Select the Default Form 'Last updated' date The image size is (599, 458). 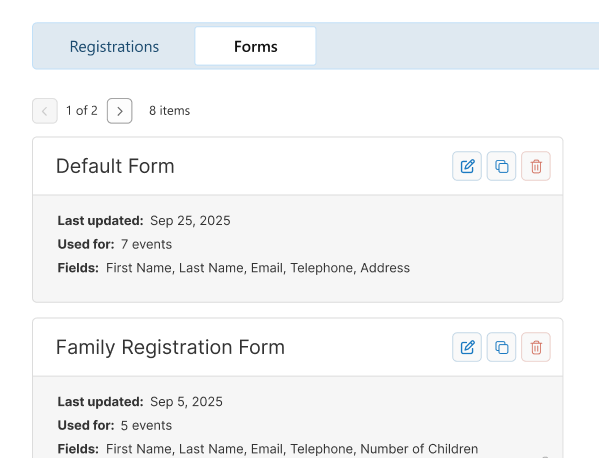pyautogui.click(x=190, y=220)
